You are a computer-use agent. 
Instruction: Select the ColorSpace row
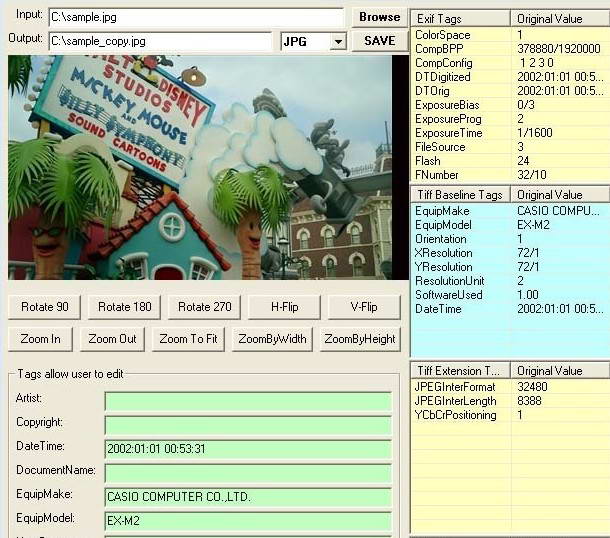tap(510, 35)
